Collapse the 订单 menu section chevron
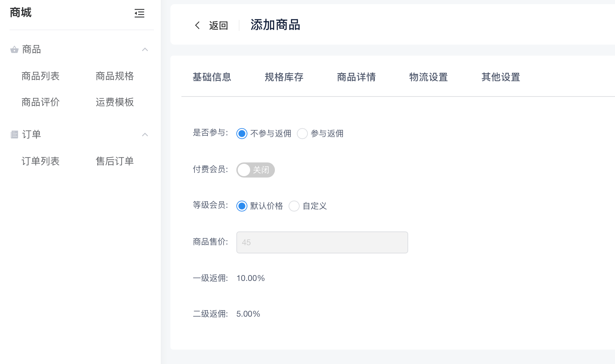 [145, 135]
